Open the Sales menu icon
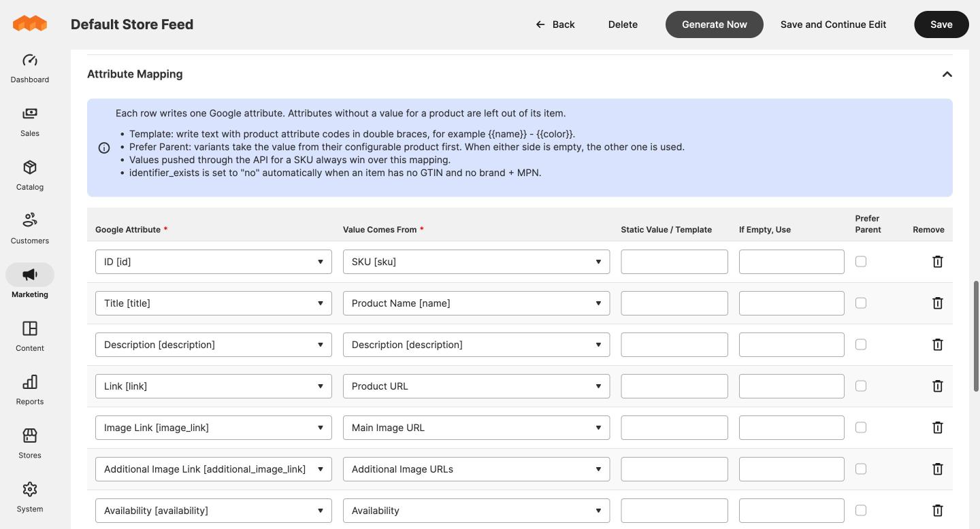 pos(30,114)
